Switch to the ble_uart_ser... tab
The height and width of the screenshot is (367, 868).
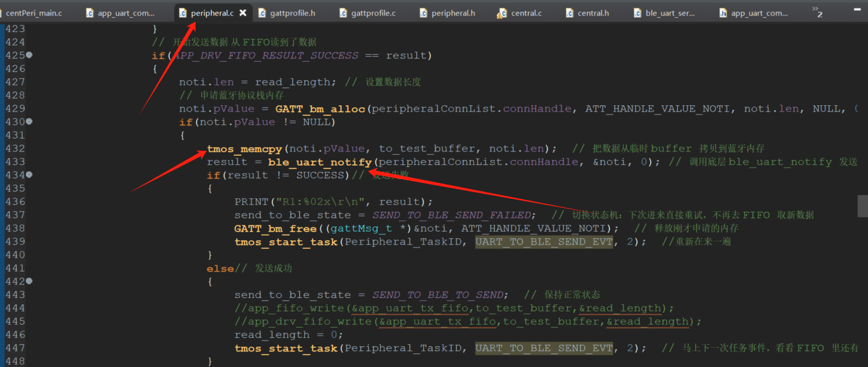[664, 12]
